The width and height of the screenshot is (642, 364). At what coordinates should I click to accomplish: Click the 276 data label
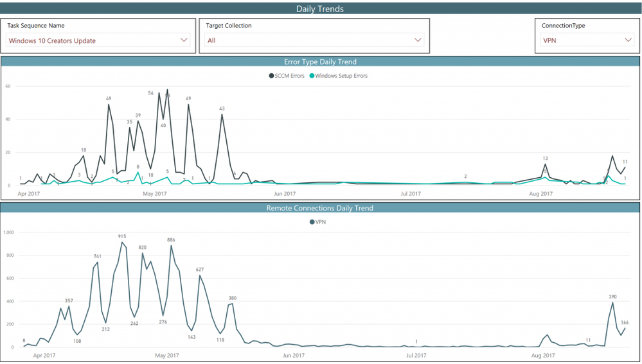coord(163,322)
